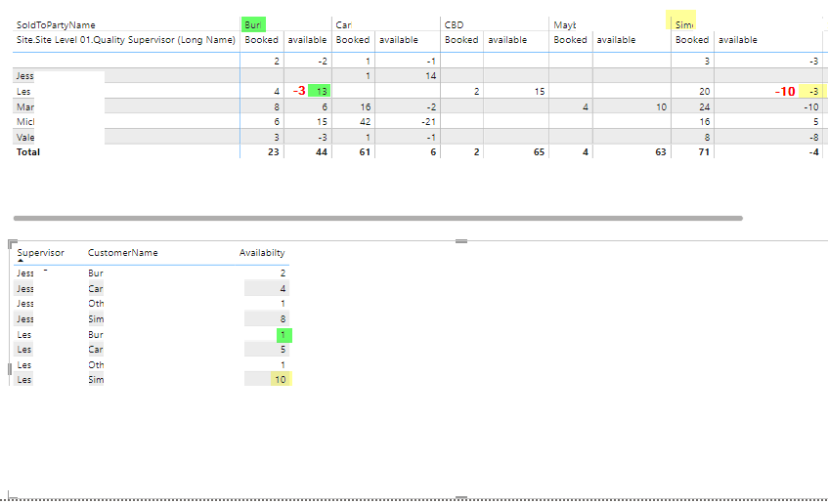
Task: Click the green-highlighted Bur column header
Action: [253, 24]
